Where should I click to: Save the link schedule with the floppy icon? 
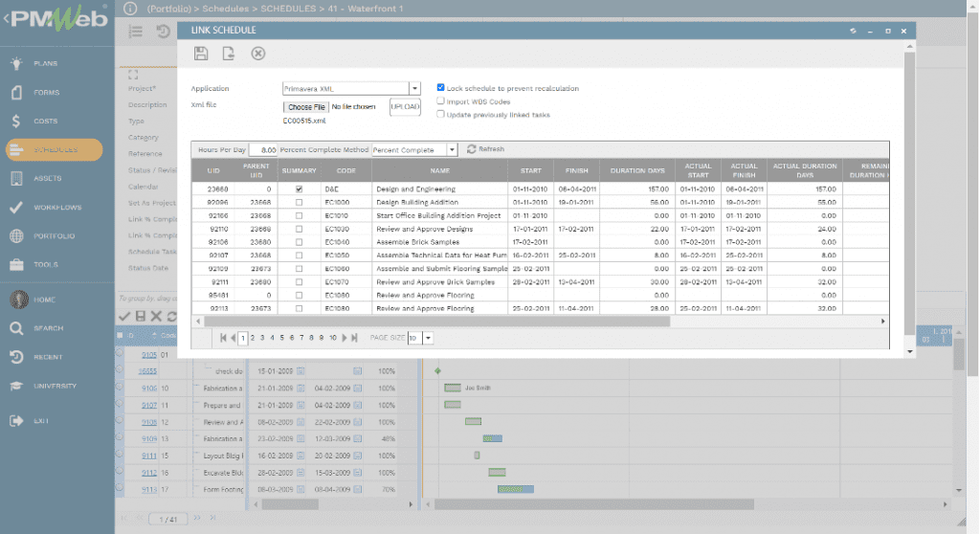[x=201, y=54]
